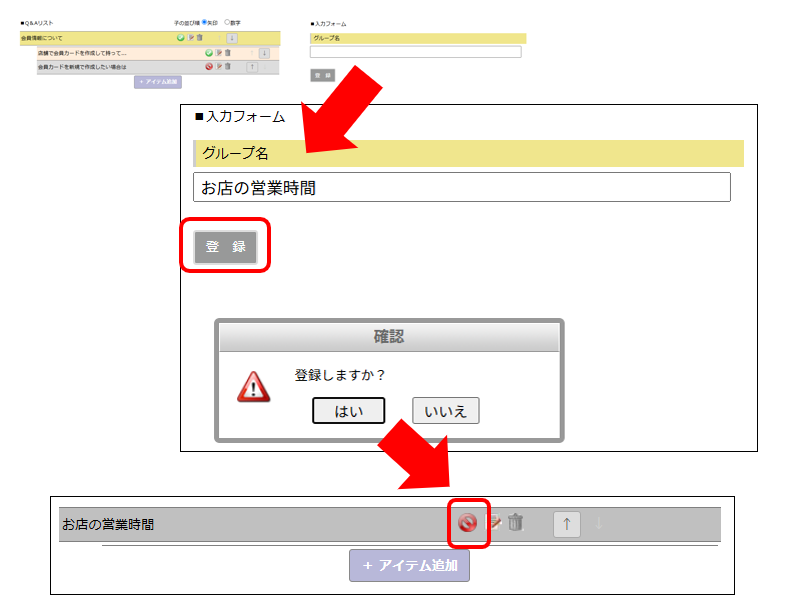799x604 pixels.
Task: Click the small 登録 button at top right
Action: click(322, 75)
